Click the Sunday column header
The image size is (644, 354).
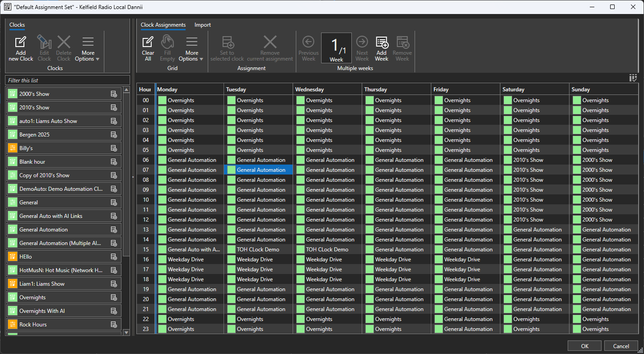pos(604,90)
